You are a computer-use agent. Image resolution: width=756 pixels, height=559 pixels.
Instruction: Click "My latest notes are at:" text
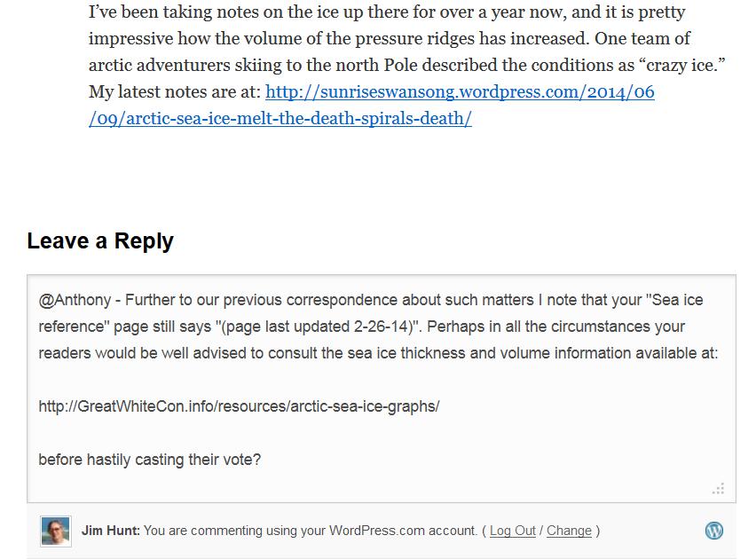pos(175,91)
